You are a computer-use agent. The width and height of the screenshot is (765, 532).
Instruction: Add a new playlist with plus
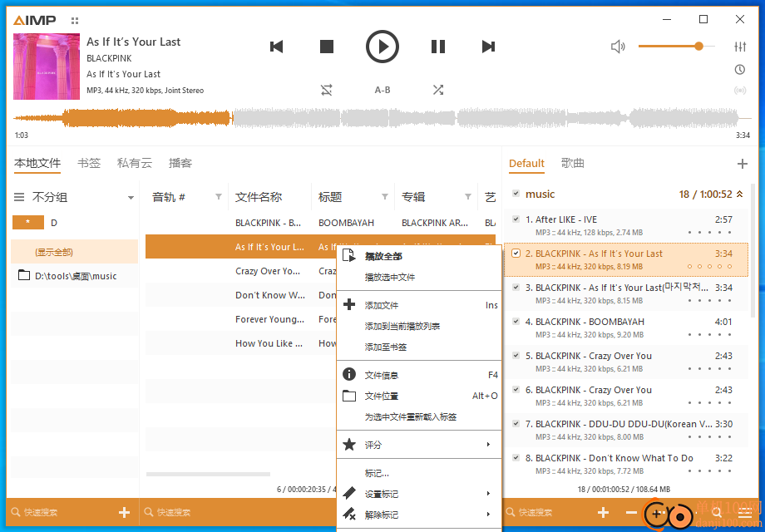coord(742,164)
